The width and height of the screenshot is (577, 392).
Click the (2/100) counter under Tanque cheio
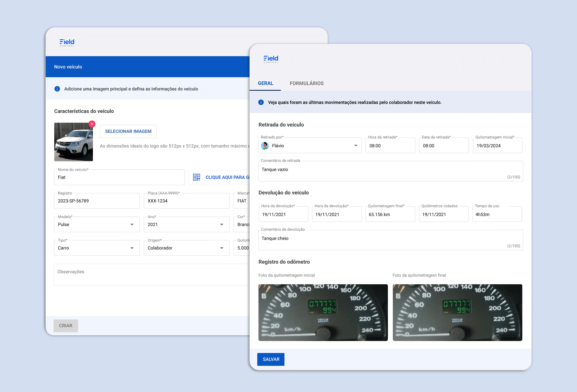pos(513,246)
